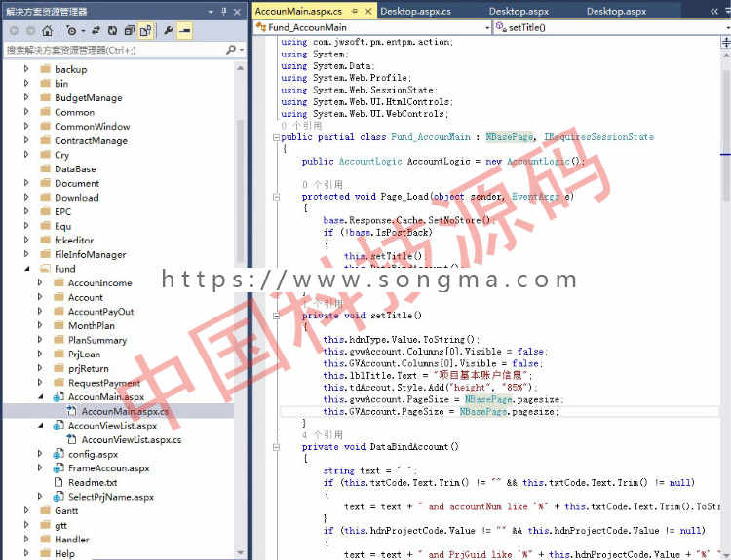Screen dimensions: 731x560
Task: Close the AccounMain.aspx.cs tab
Action: tap(368, 11)
